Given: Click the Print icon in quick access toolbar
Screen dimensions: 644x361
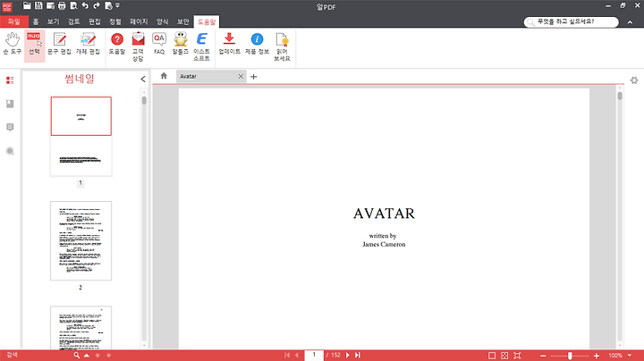Looking at the screenshot, I should pos(62,5).
